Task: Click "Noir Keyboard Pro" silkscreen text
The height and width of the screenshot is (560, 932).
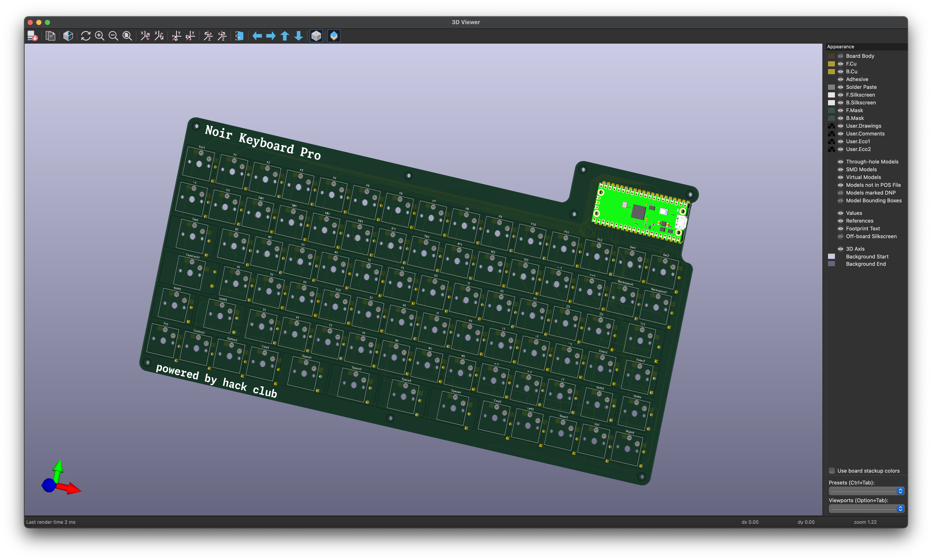Action: click(x=263, y=143)
